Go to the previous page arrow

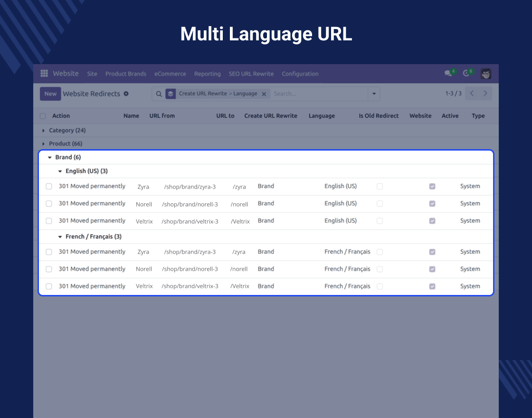(472, 93)
